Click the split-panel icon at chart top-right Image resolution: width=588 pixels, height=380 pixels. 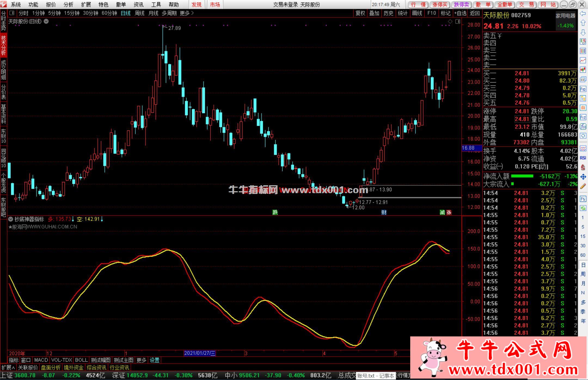458,22
